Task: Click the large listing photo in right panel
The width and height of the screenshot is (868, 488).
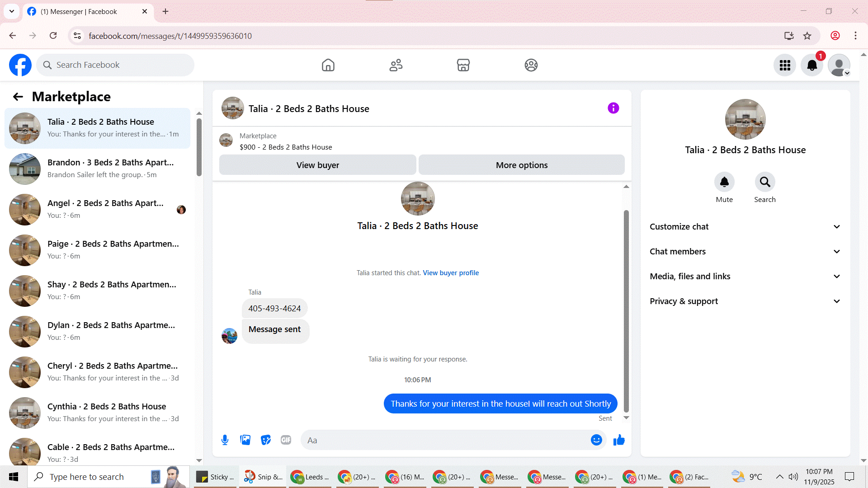Action: [745, 119]
